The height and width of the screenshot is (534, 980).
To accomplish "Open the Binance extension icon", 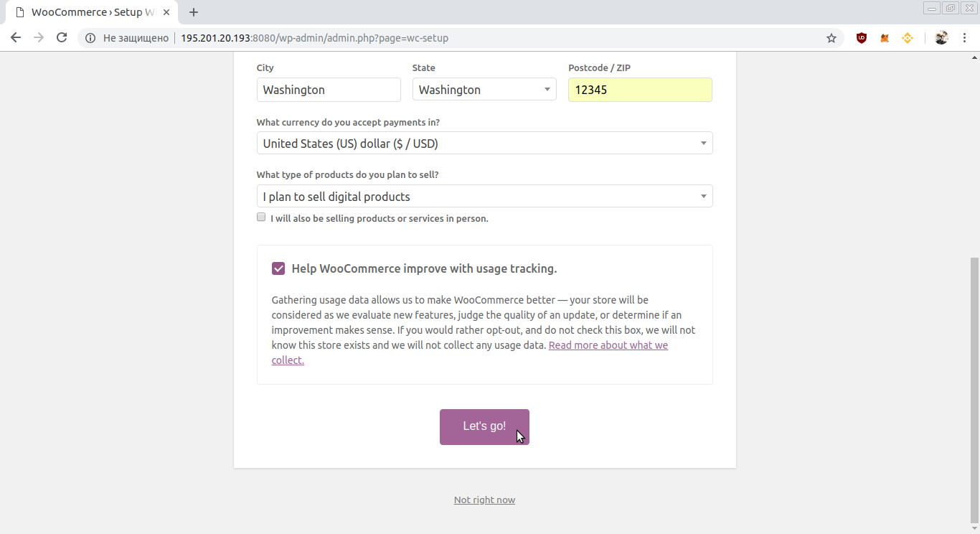I will pos(908,38).
